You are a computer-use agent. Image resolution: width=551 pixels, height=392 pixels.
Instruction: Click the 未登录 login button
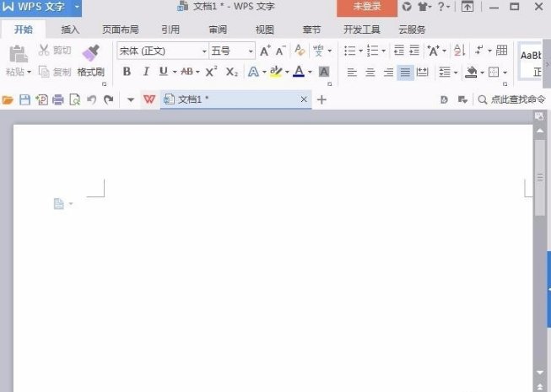367,7
